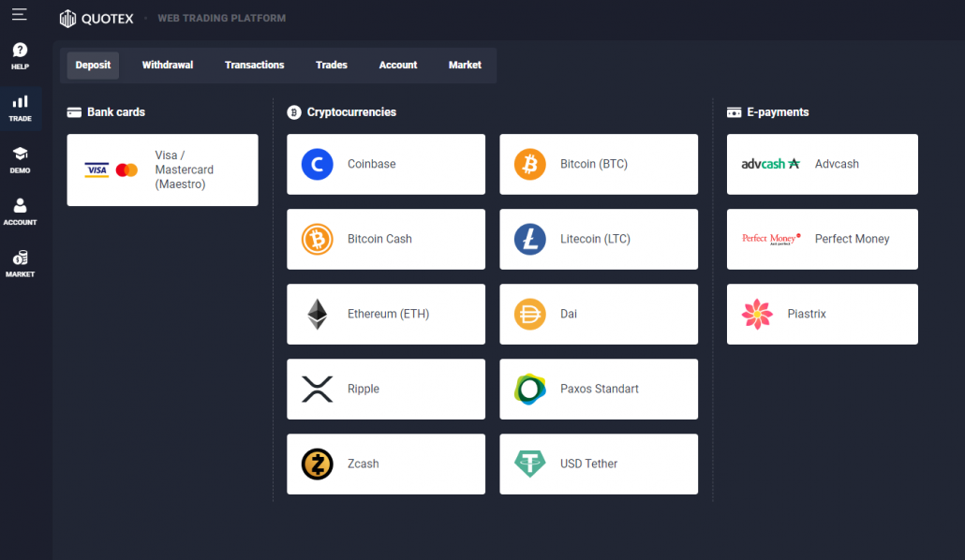
Task: Click the Dai coin icon
Action: point(530,314)
